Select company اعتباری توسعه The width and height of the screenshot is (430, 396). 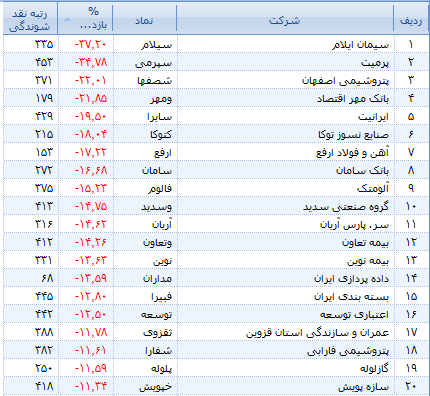click(354, 315)
